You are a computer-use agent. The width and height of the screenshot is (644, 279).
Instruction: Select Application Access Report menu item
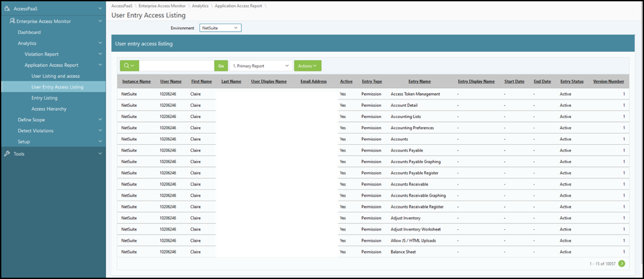(51, 65)
